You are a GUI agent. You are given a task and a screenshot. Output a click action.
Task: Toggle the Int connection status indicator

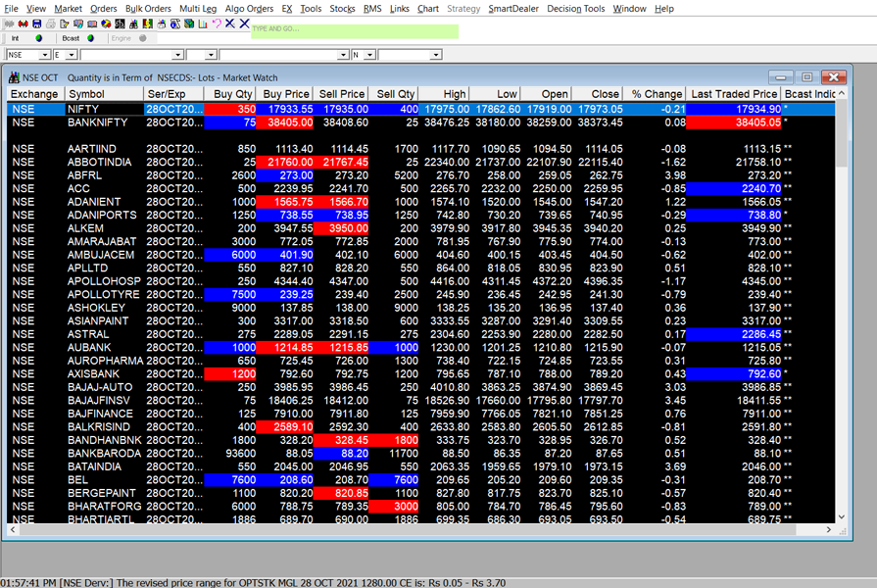tap(38, 39)
